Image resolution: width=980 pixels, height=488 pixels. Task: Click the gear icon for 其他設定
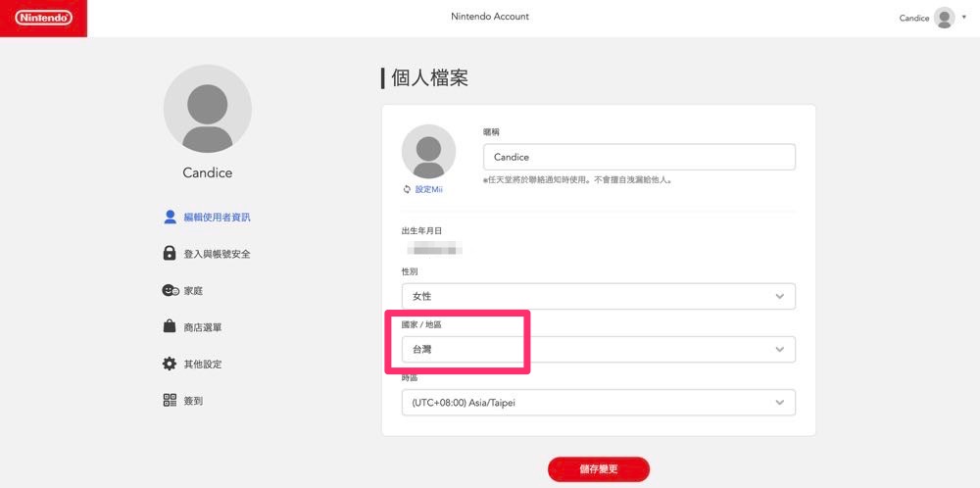(x=170, y=364)
